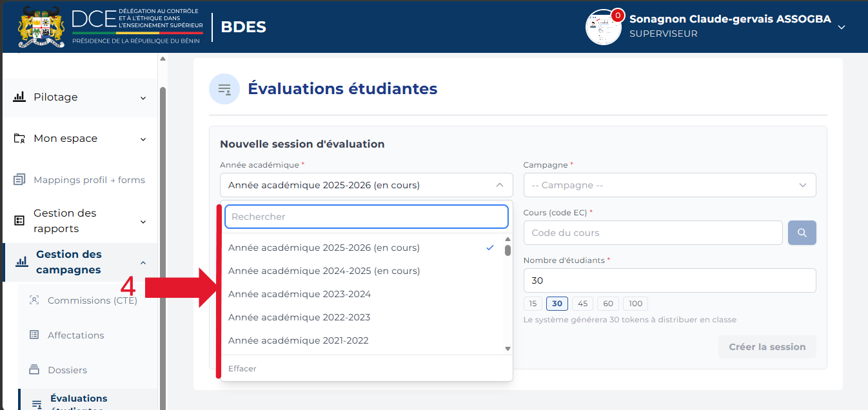The image size is (868, 410).
Task: Click the dropdown list scroll down arrow
Action: click(508, 349)
